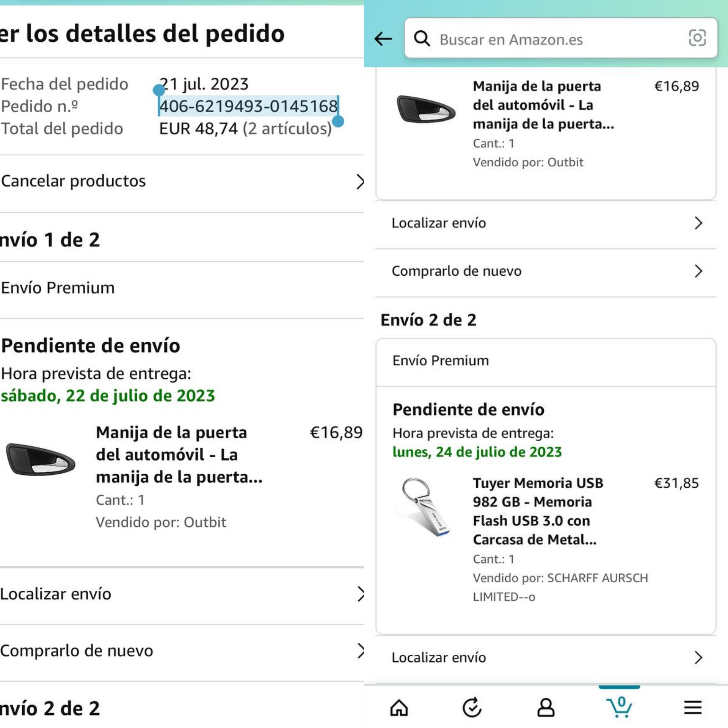This screenshot has height=728, width=728.
Task: Open the shopping cart icon
Action: coord(619,707)
